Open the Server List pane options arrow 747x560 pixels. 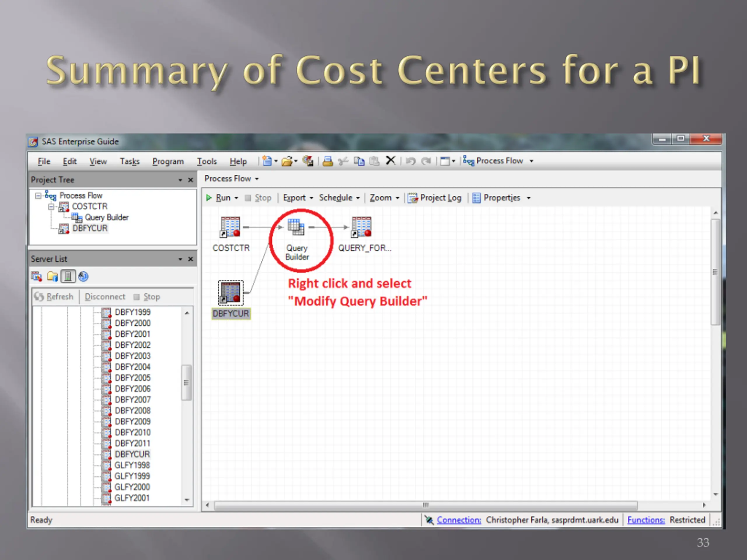pos(180,259)
